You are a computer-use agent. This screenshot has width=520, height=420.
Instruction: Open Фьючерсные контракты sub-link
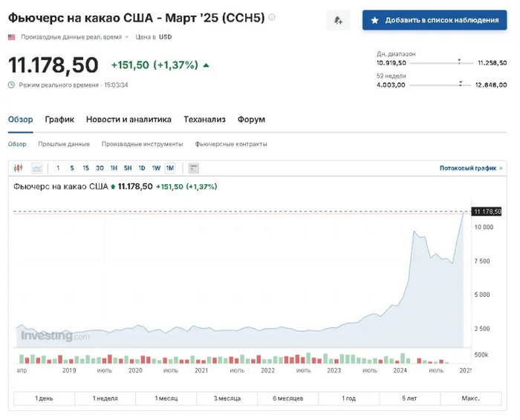click(x=231, y=144)
